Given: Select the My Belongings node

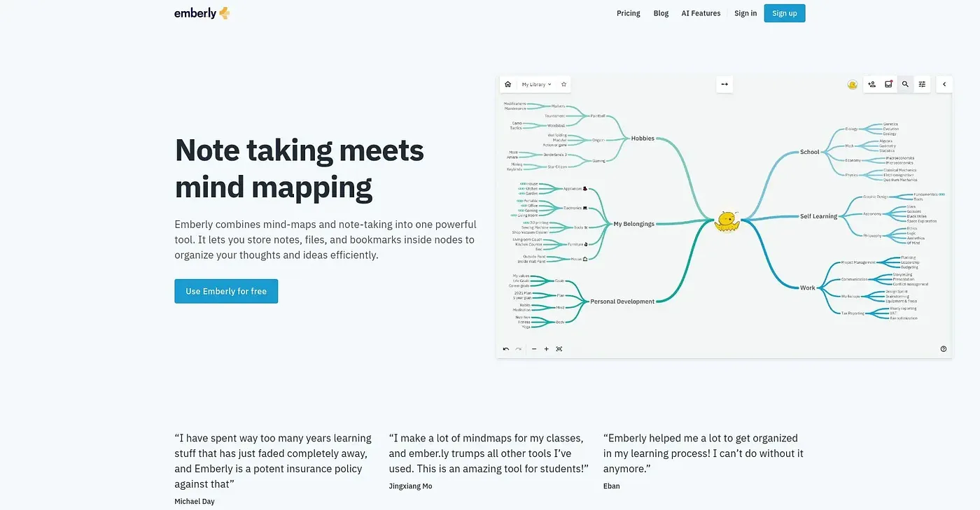Looking at the screenshot, I should pos(634,224).
